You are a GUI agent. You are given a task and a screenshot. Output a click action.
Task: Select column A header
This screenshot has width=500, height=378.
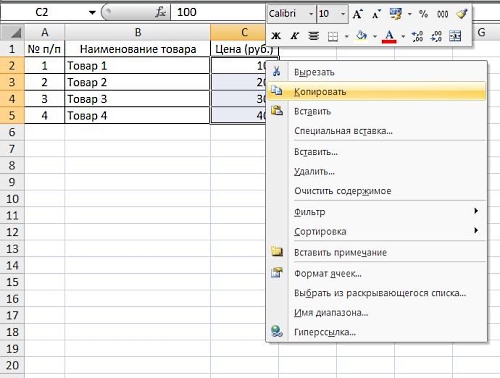point(45,32)
